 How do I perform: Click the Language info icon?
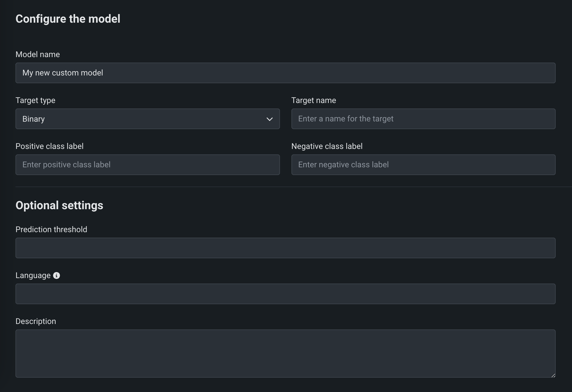tap(57, 275)
